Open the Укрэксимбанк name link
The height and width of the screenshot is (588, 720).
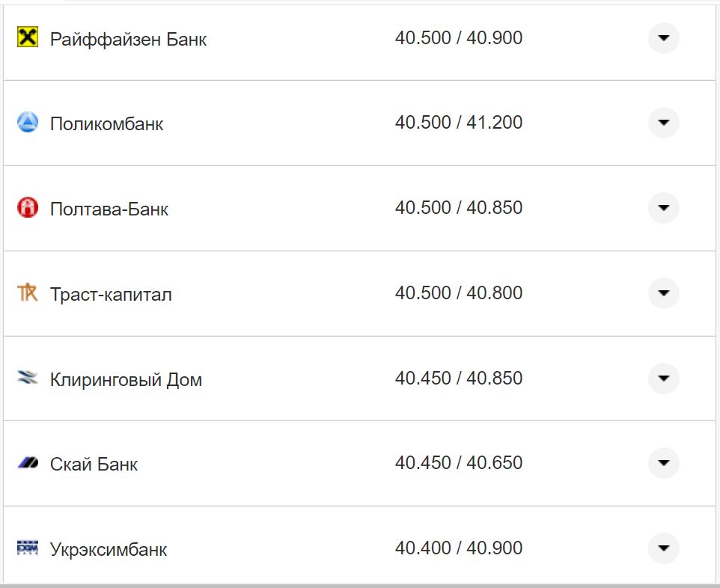[109, 548]
